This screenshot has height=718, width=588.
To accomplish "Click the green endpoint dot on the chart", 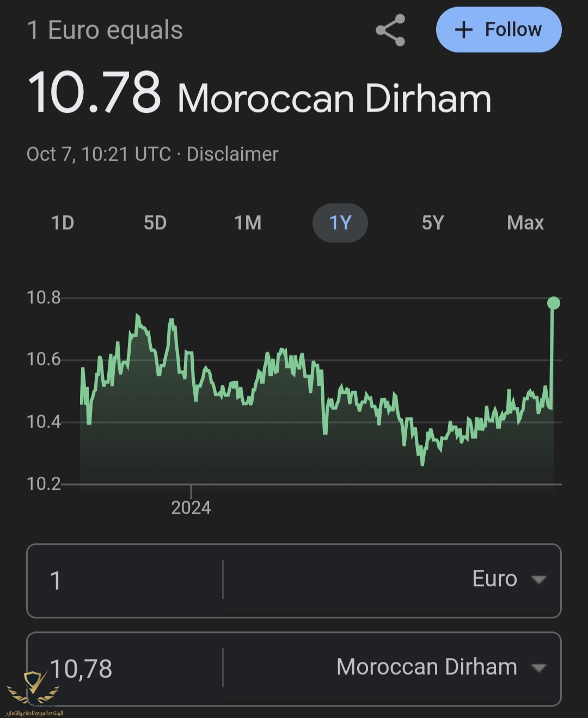I will click(x=553, y=303).
